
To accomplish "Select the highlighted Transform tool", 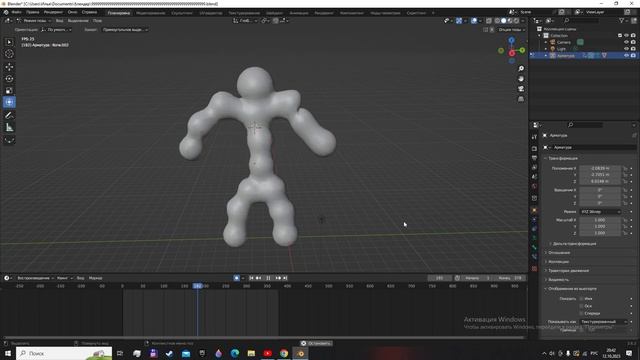I will pyautogui.click(x=9, y=102).
